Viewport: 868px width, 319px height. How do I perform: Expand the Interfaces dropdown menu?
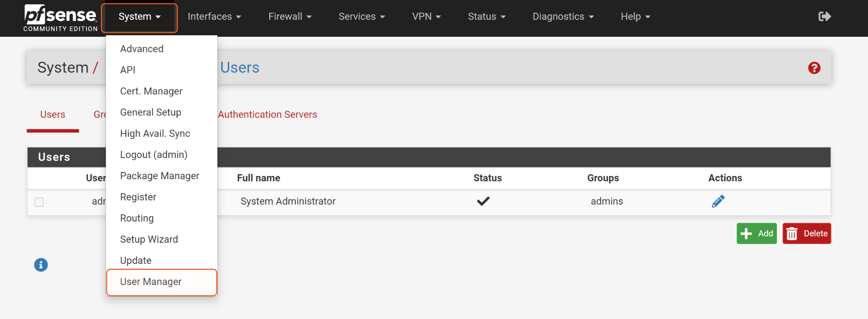click(214, 17)
